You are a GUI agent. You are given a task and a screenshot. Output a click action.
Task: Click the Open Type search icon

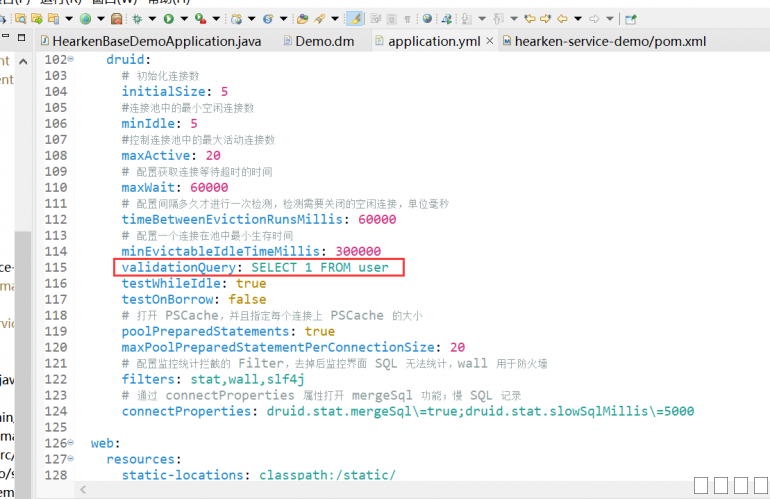pyautogui.click(x=300, y=18)
